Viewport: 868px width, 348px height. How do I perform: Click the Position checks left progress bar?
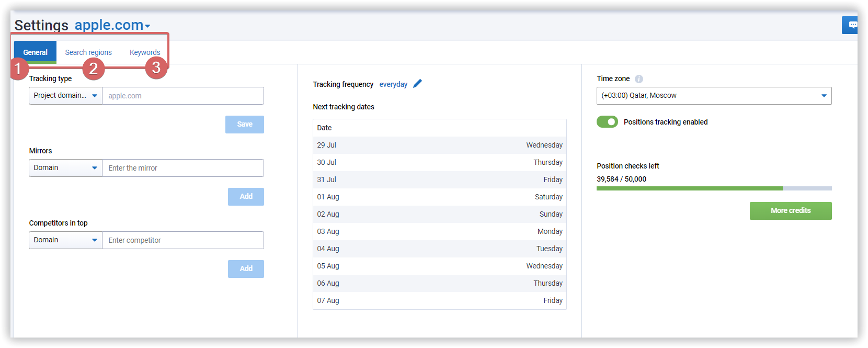[x=714, y=188]
